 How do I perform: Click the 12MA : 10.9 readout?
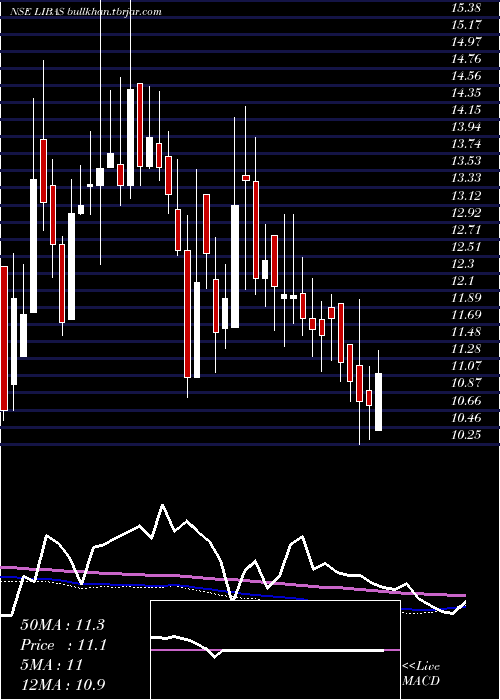click(63, 684)
